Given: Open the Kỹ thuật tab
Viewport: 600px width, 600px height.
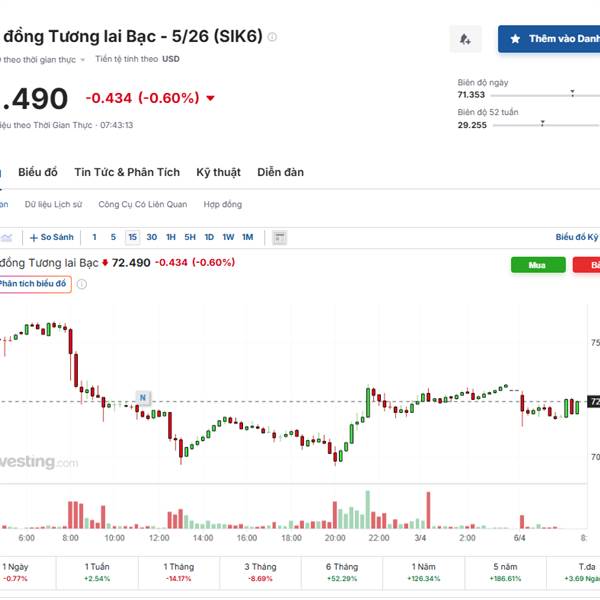Looking at the screenshot, I should 218,172.
